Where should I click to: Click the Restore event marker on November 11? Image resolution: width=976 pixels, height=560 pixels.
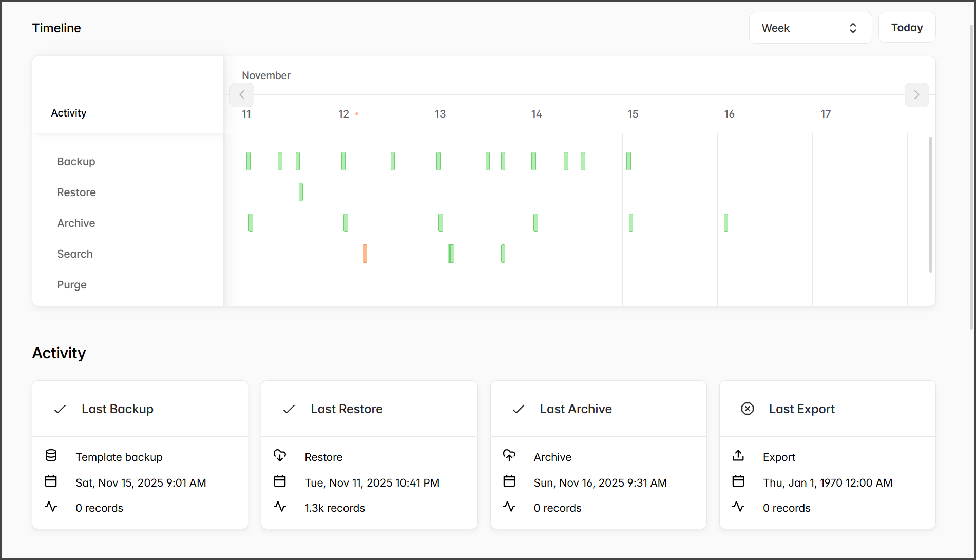tap(301, 192)
